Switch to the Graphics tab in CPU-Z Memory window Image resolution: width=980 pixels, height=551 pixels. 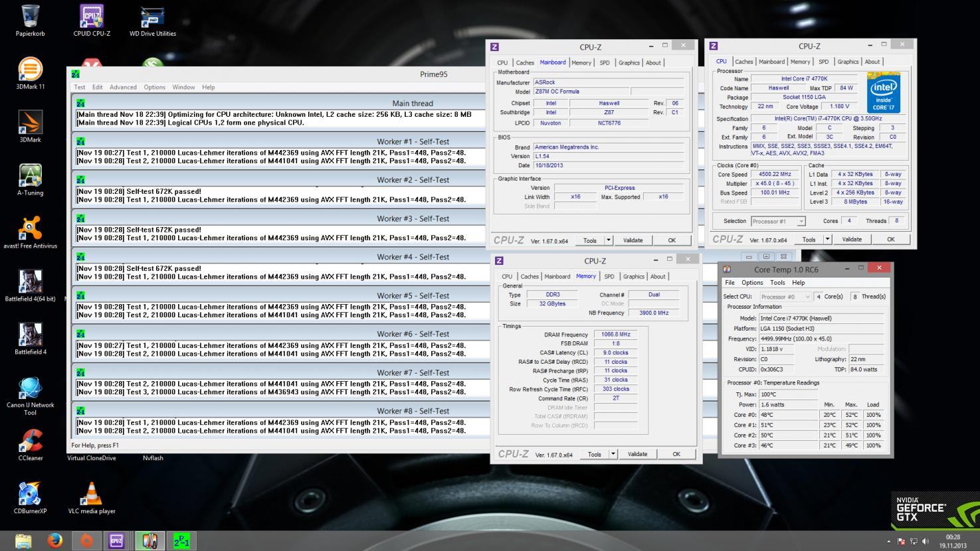633,277
